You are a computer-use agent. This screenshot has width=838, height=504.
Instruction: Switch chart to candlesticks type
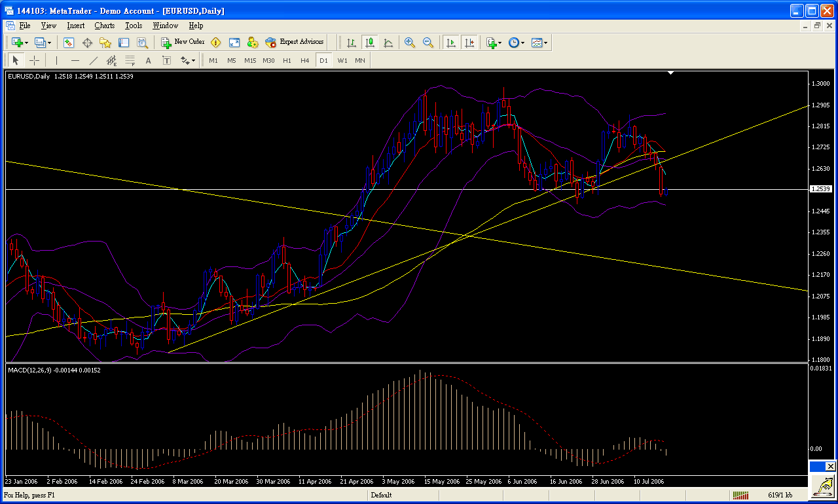[x=370, y=43]
